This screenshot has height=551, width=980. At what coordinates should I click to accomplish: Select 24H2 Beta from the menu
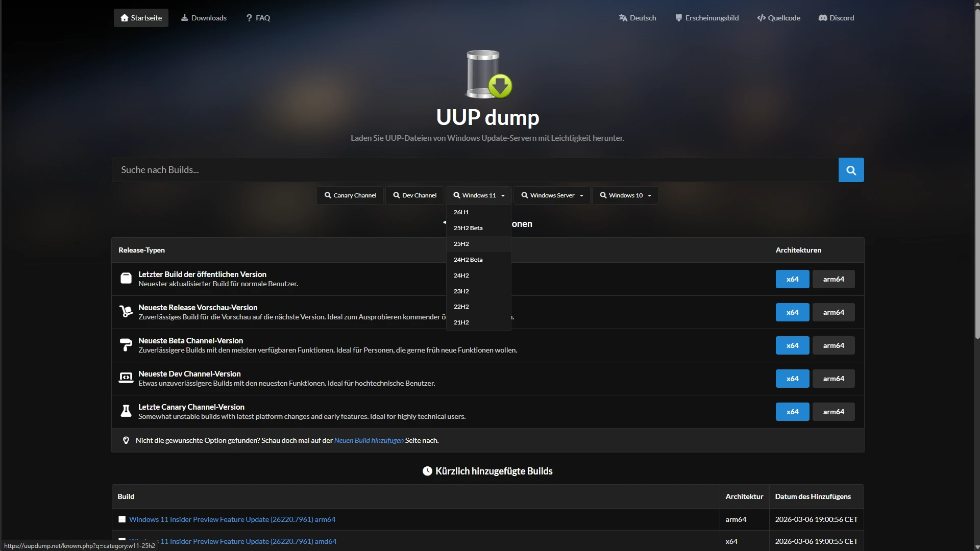479,260
